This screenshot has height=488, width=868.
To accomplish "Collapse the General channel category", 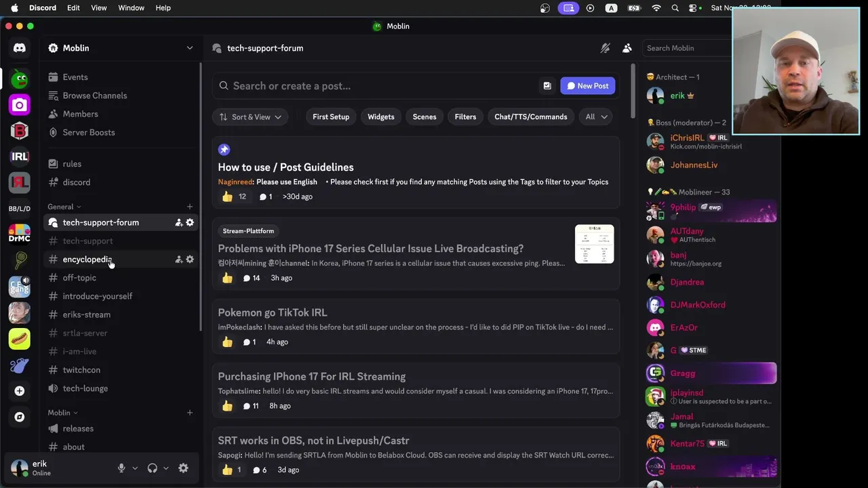I will click(64, 207).
